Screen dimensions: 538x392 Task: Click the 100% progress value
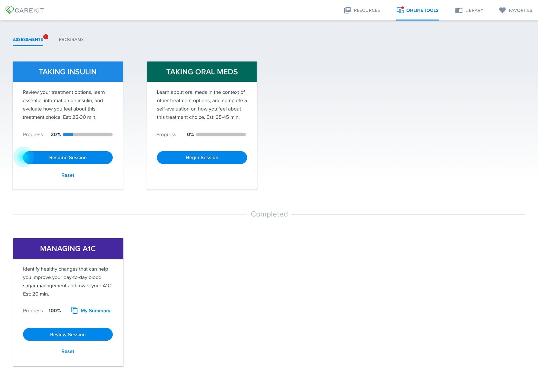tap(55, 310)
